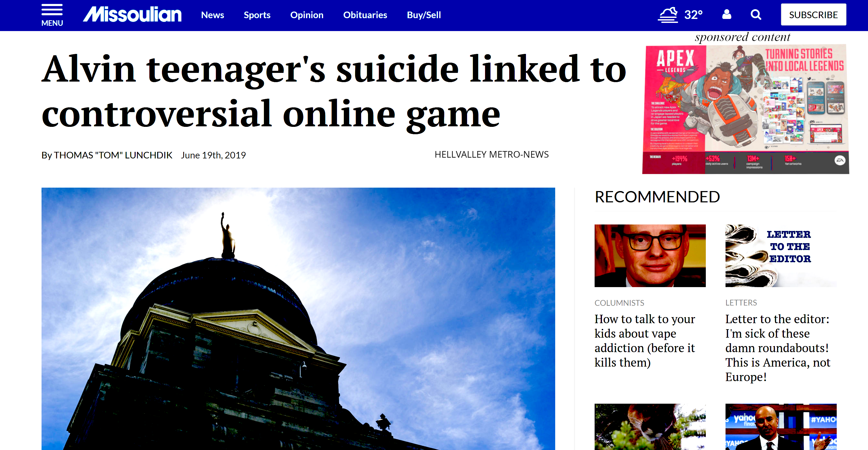Click the columnist photo with glasses

pyautogui.click(x=650, y=256)
